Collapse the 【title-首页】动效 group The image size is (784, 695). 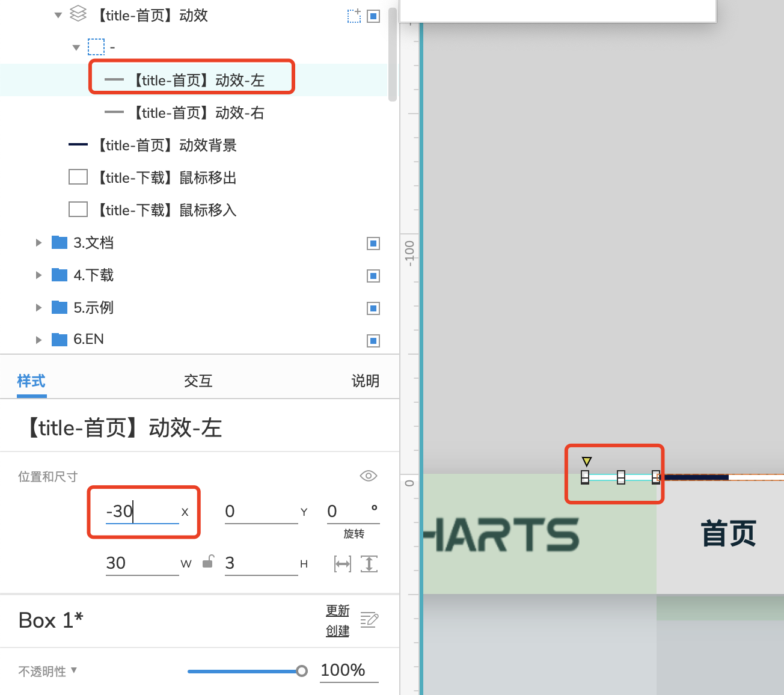[58, 15]
